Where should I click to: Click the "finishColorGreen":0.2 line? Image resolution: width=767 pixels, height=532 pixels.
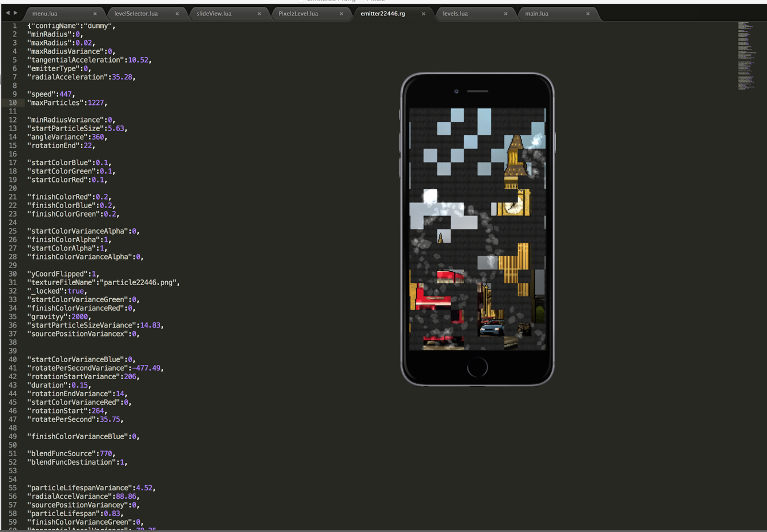click(x=73, y=214)
